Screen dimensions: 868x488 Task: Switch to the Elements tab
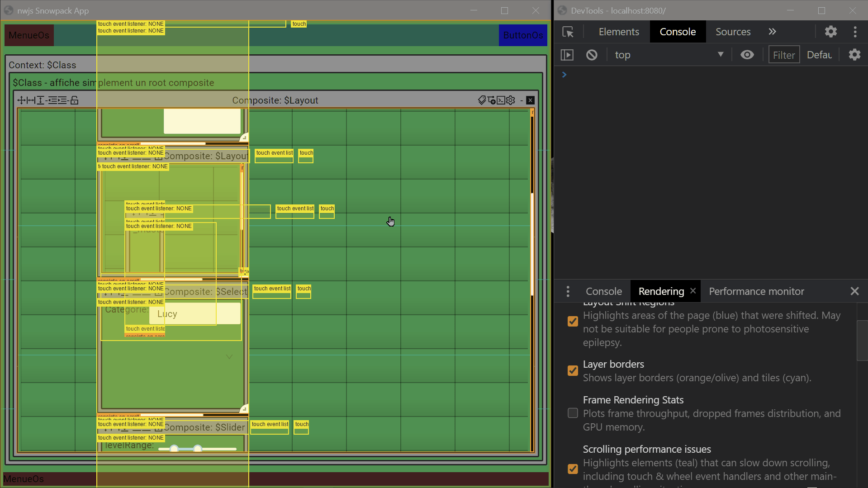(x=619, y=32)
